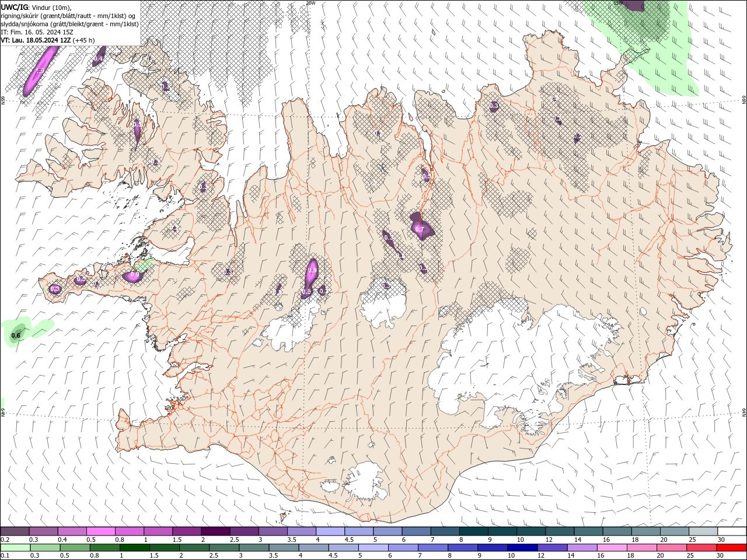Image resolution: width=747 pixels, height=560 pixels.
Task: Click the '20' value label in upper legend row
Action: (x=664, y=540)
